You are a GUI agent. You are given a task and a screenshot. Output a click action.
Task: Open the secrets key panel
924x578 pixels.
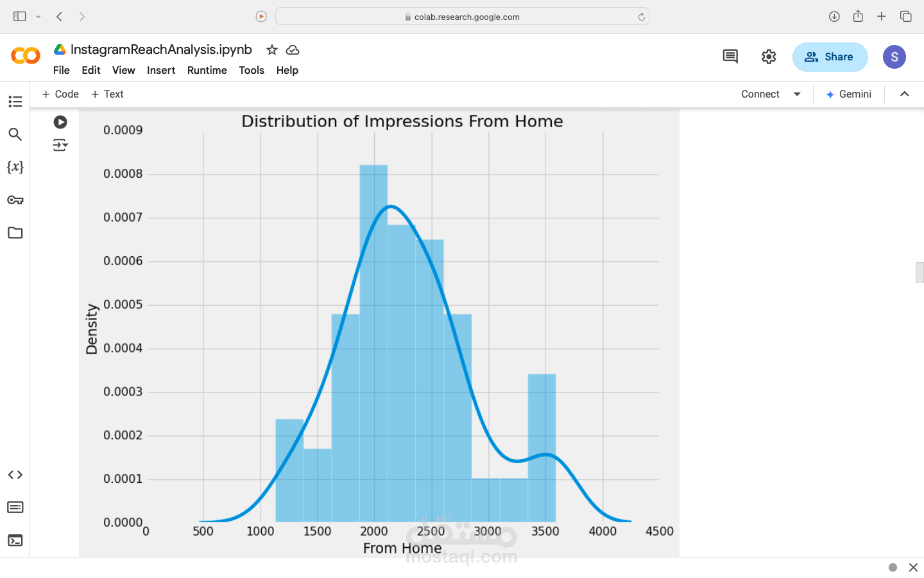point(15,200)
